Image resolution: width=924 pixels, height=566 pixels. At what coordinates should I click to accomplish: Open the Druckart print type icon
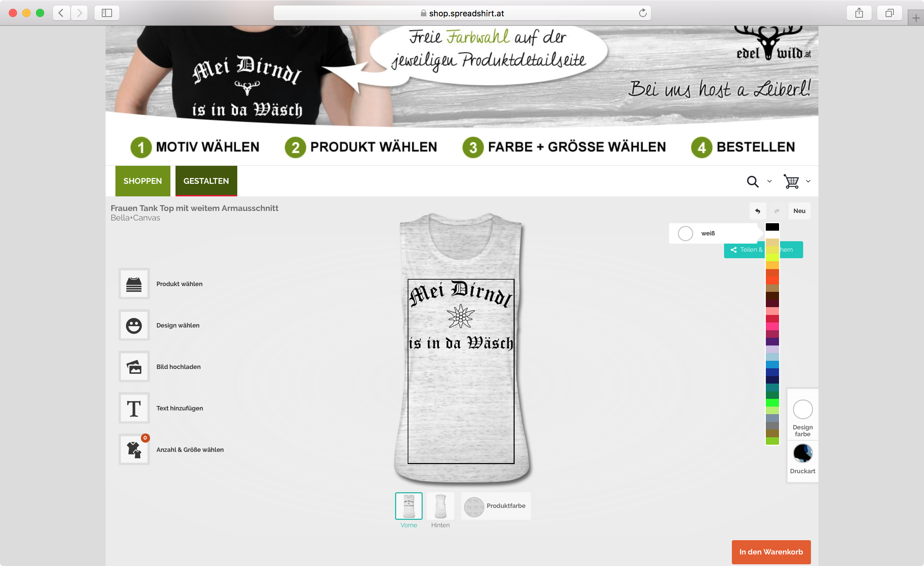(802, 453)
